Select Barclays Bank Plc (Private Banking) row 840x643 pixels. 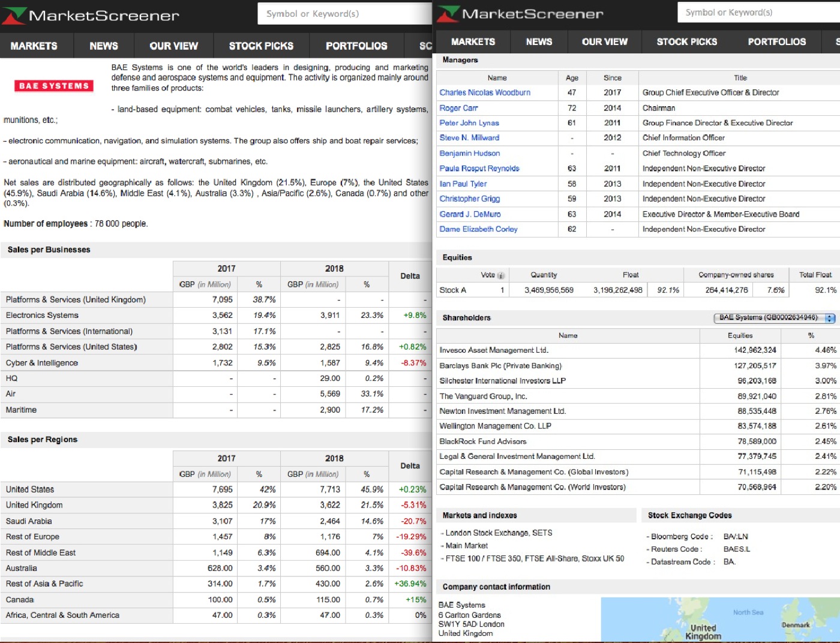click(637, 366)
